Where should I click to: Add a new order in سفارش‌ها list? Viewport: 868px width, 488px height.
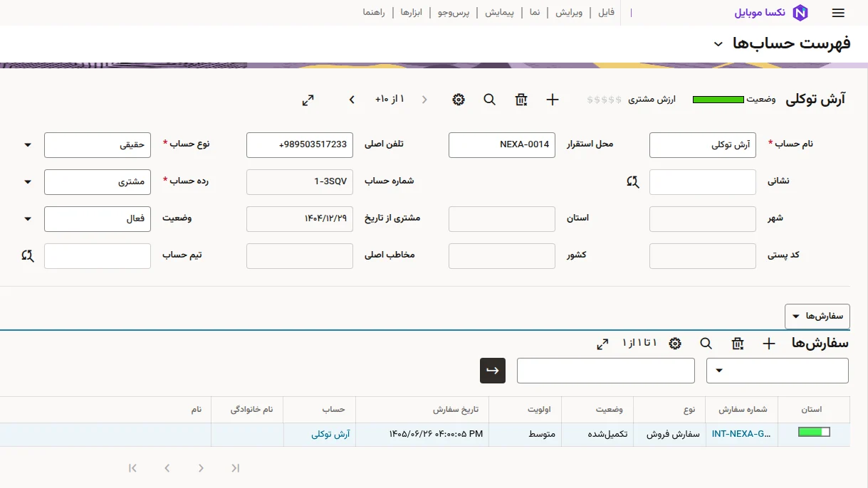tap(769, 344)
